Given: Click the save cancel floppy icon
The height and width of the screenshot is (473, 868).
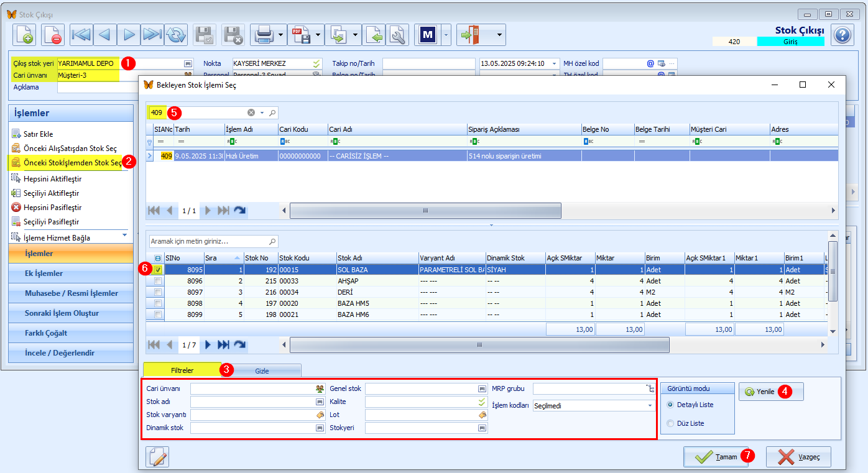Looking at the screenshot, I should [x=233, y=35].
